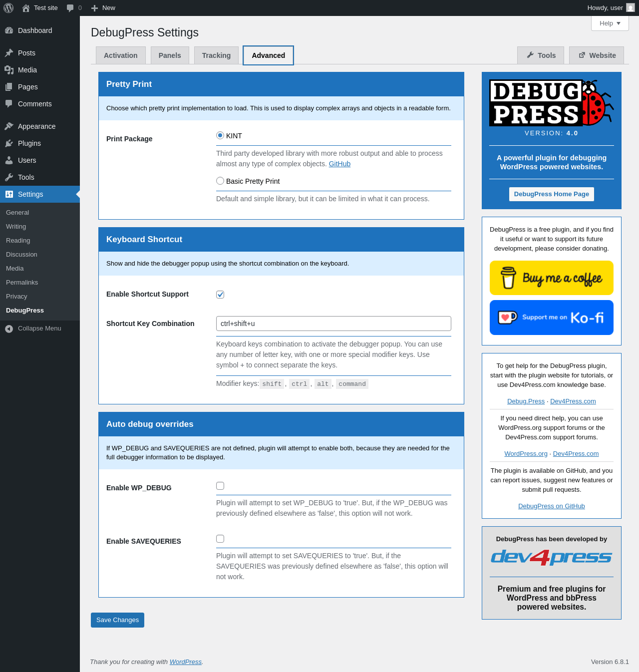Screen dimensions: 639x672
Task: Click the WordPress footer link
Action: point(185,662)
